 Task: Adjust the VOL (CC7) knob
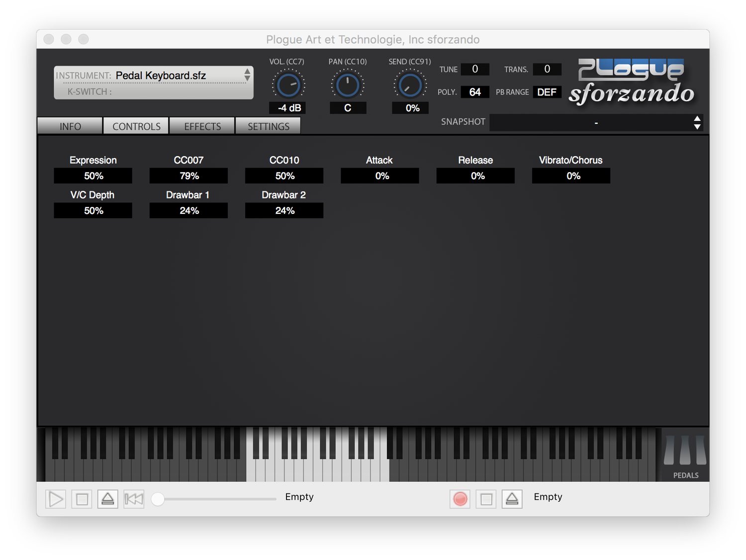[287, 85]
